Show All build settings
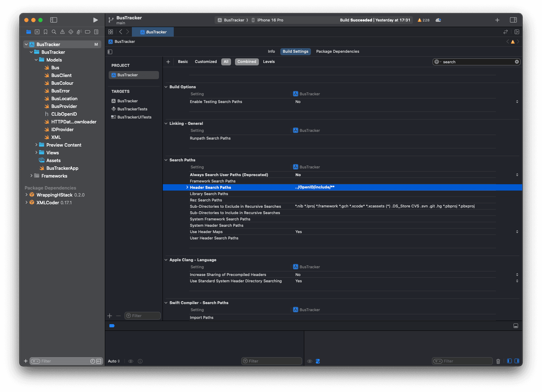The height and width of the screenshot is (392, 542). pos(226,62)
